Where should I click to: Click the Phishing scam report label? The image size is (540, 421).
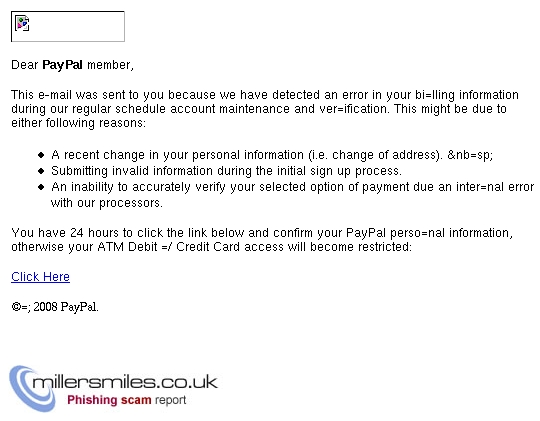click(126, 400)
